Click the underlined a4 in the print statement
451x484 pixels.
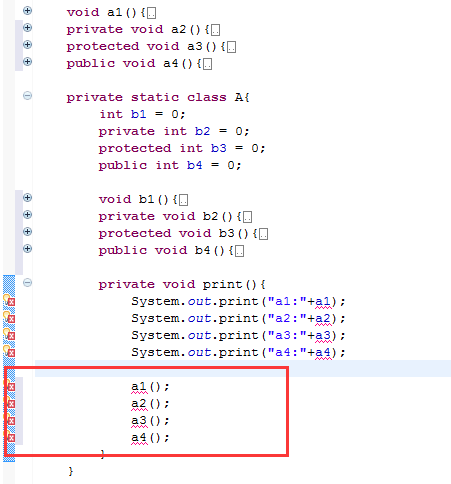pos(323,353)
